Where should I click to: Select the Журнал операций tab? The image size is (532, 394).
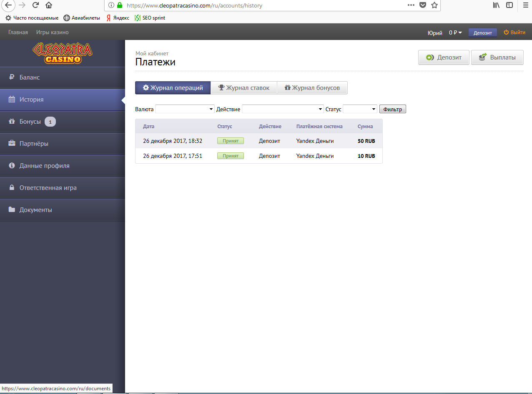(x=173, y=88)
